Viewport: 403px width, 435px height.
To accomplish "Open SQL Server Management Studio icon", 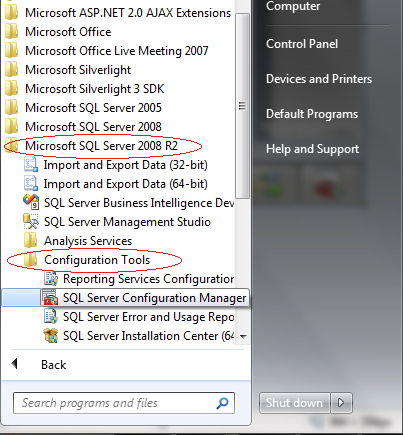I will (31, 222).
